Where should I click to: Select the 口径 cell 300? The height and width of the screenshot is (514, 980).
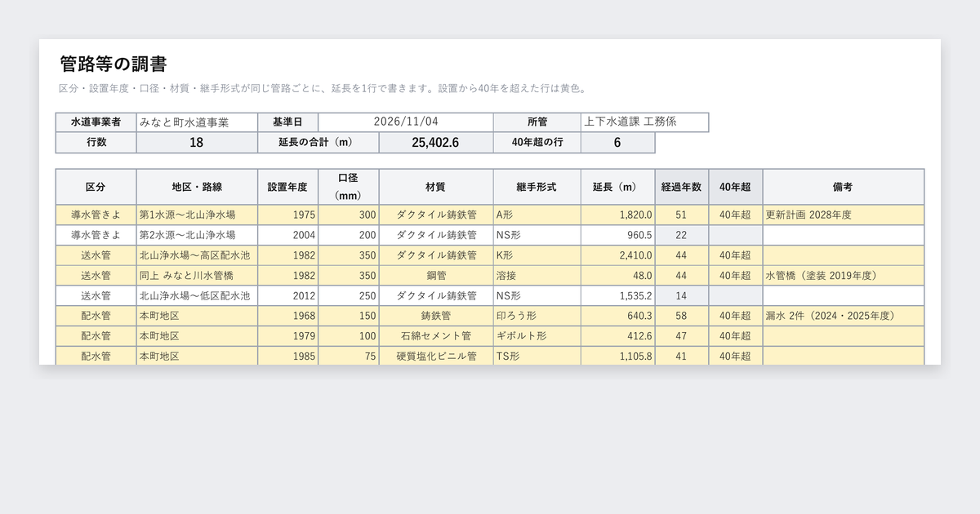pos(349,215)
